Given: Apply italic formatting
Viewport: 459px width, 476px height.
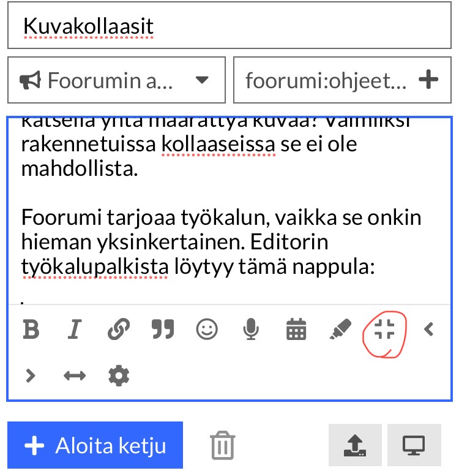Looking at the screenshot, I should coord(74,330).
